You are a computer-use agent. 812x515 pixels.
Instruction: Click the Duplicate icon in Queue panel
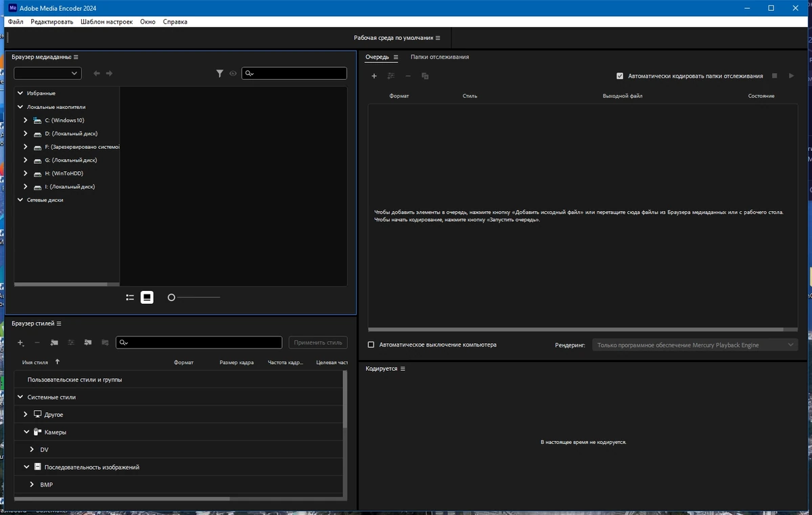coord(425,76)
